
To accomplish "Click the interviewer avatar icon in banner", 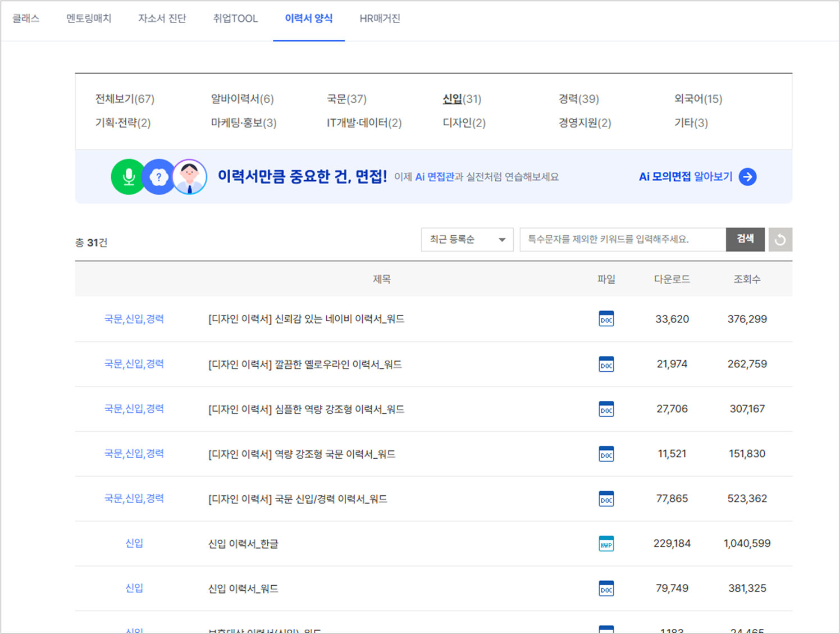I will 190,177.
